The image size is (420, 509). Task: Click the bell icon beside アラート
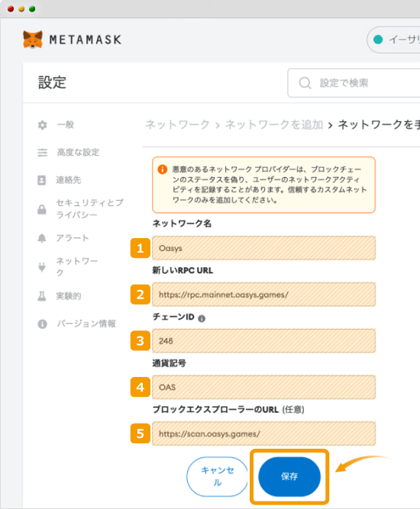pyautogui.click(x=42, y=238)
